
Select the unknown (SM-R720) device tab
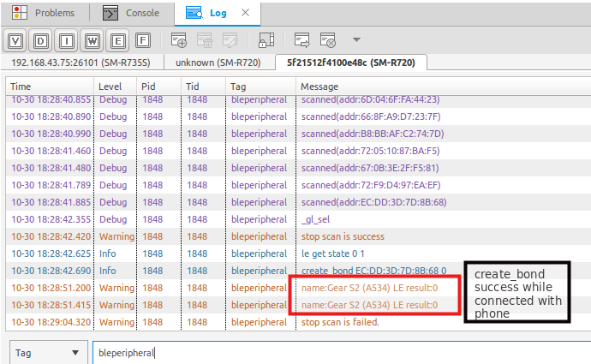219,63
